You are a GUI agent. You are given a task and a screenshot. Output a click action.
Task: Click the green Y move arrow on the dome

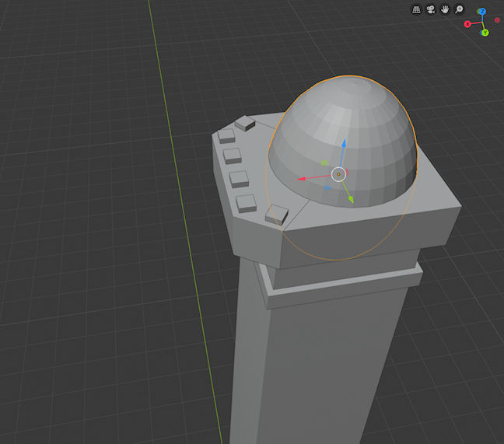coord(351,200)
